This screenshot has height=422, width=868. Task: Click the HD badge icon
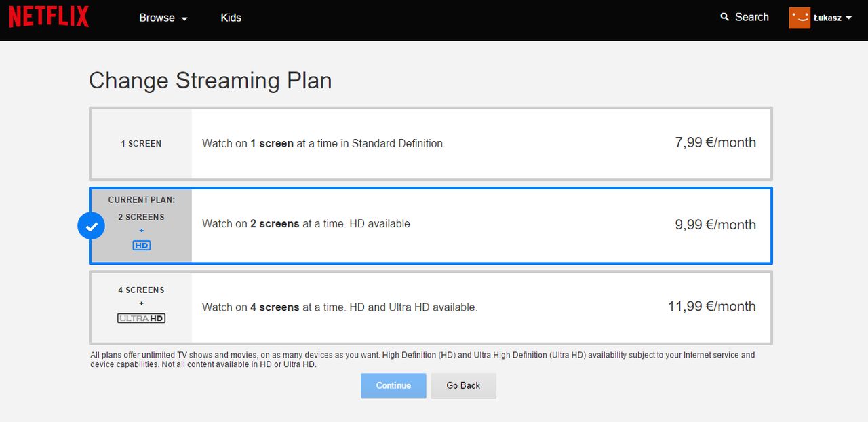pos(142,245)
